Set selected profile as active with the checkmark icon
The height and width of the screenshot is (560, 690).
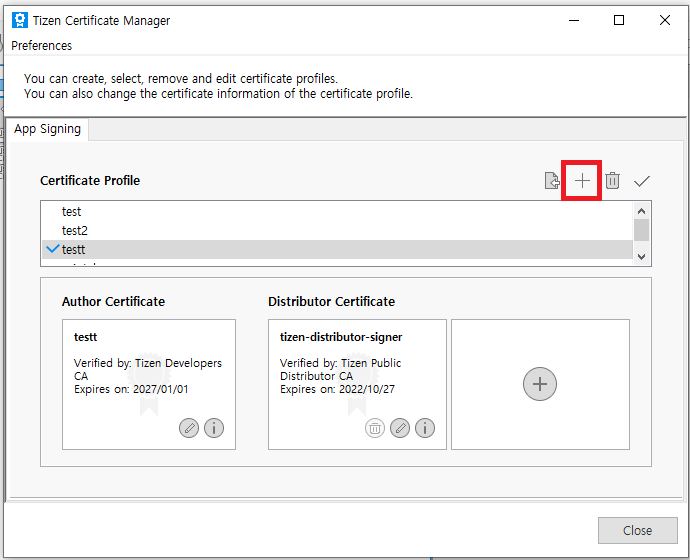pos(642,181)
